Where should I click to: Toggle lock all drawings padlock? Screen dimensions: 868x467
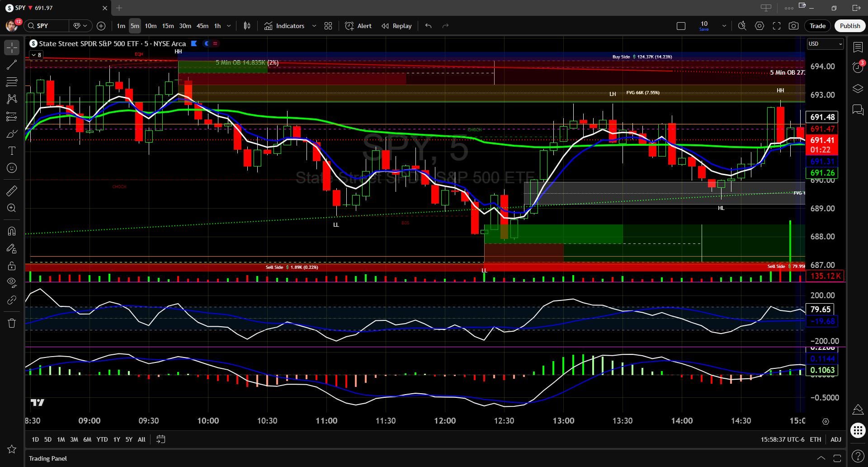click(12, 266)
